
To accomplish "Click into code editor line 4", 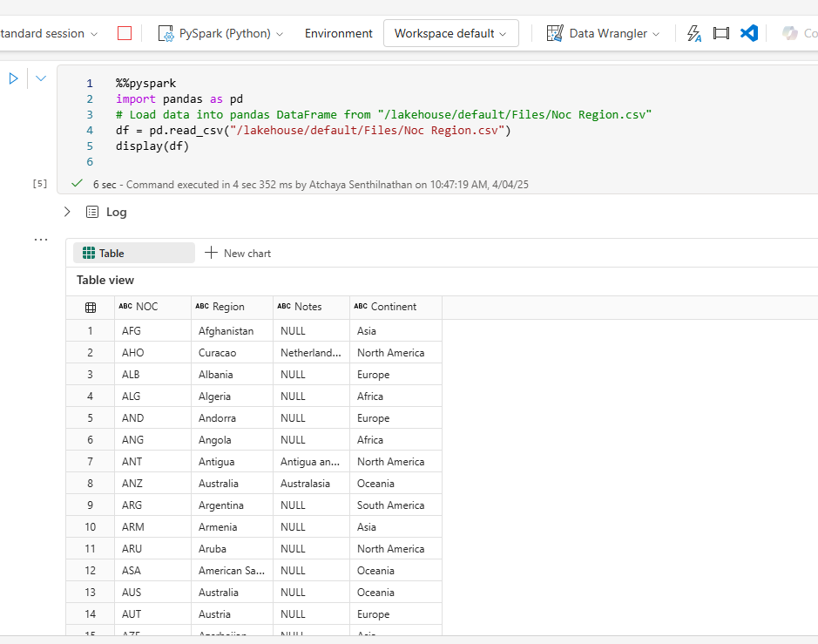I will [x=314, y=131].
